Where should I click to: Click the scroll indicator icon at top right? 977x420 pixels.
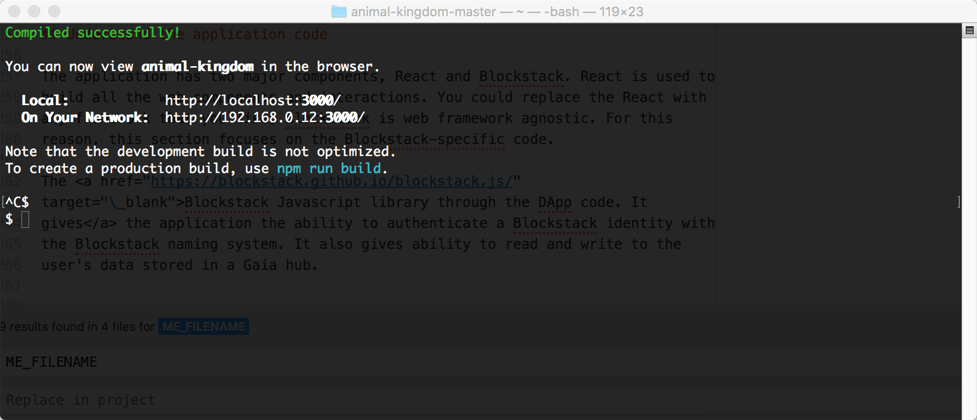pyautogui.click(x=969, y=32)
